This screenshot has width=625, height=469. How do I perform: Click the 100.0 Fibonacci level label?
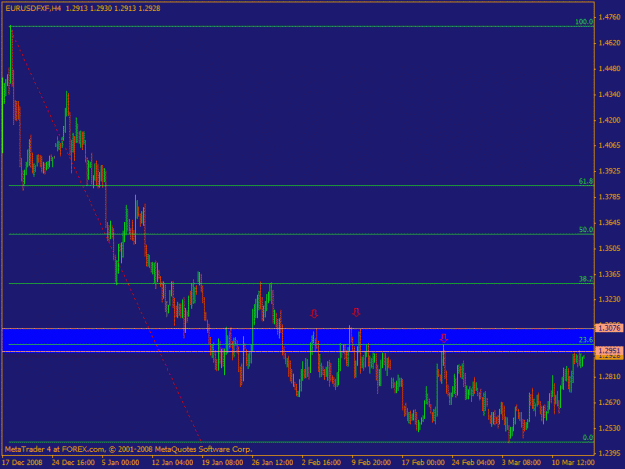(x=584, y=22)
